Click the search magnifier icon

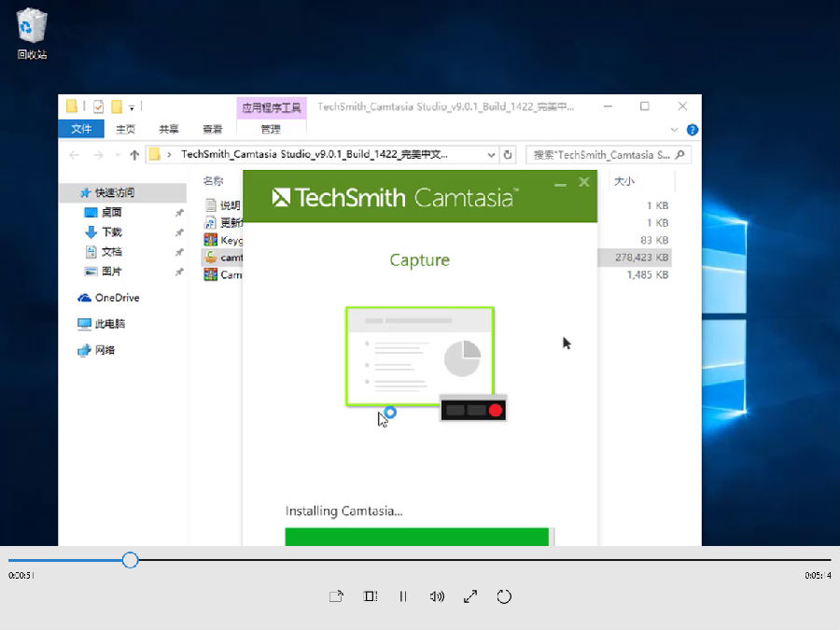tap(680, 155)
